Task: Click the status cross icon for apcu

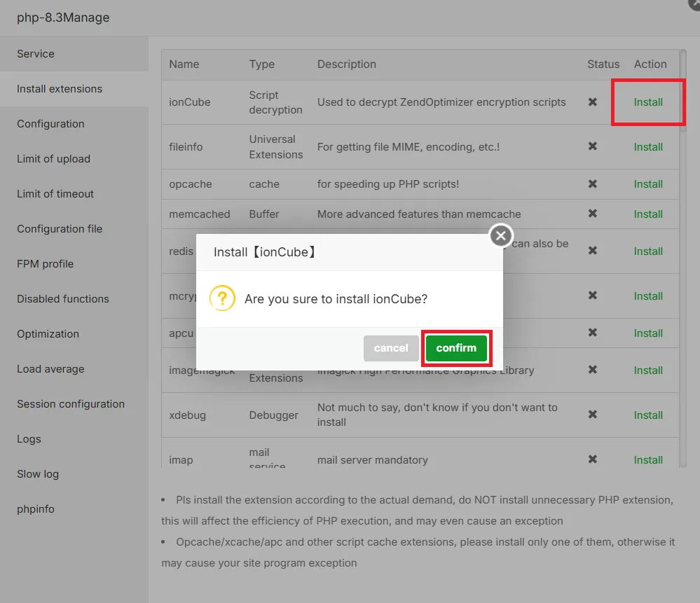Action: (592, 333)
